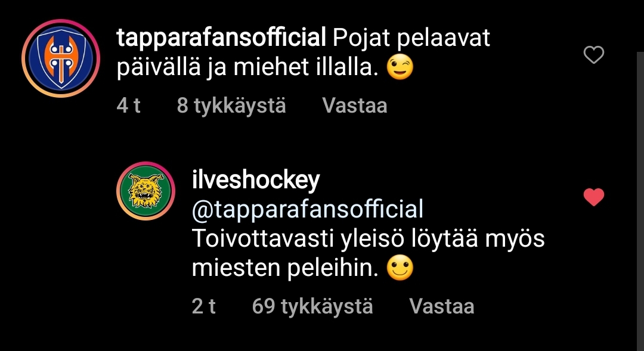Image resolution: width=644 pixels, height=351 pixels.
Task: Click the tapparafansofficial username
Action: (x=221, y=39)
